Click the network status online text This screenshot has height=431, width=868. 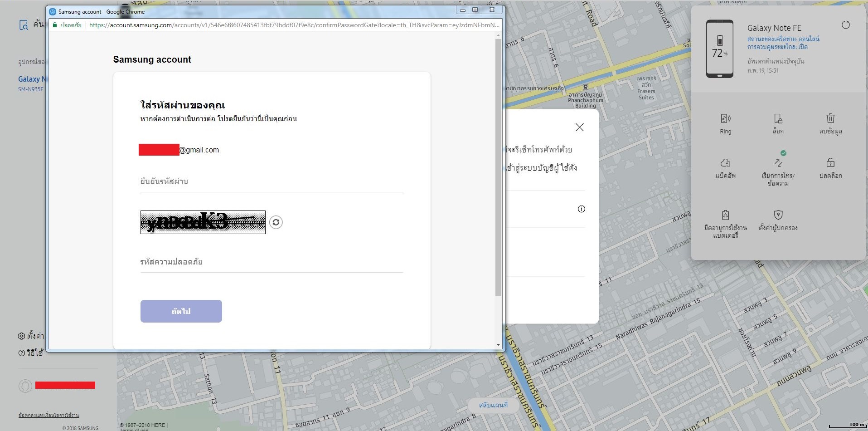(x=783, y=39)
